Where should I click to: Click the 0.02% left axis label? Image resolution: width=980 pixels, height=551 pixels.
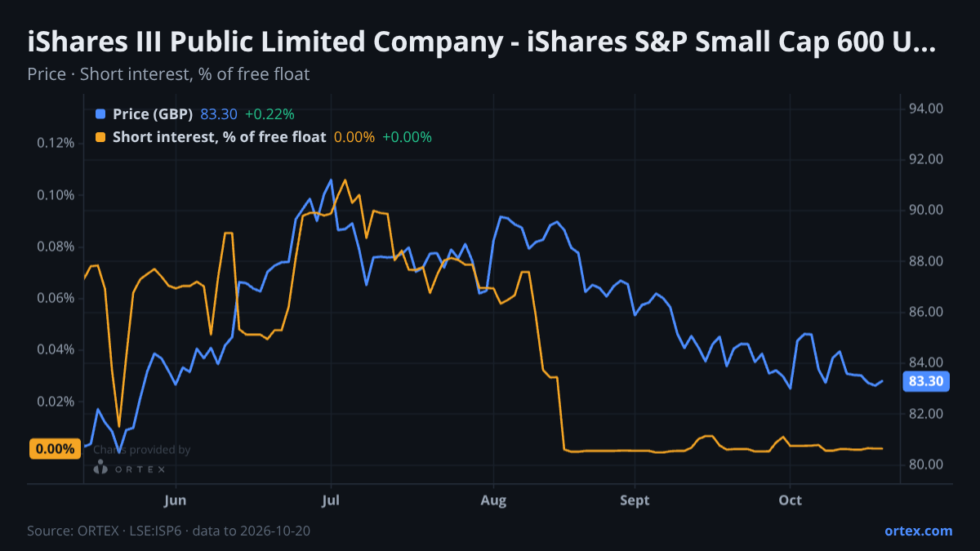tap(56, 402)
